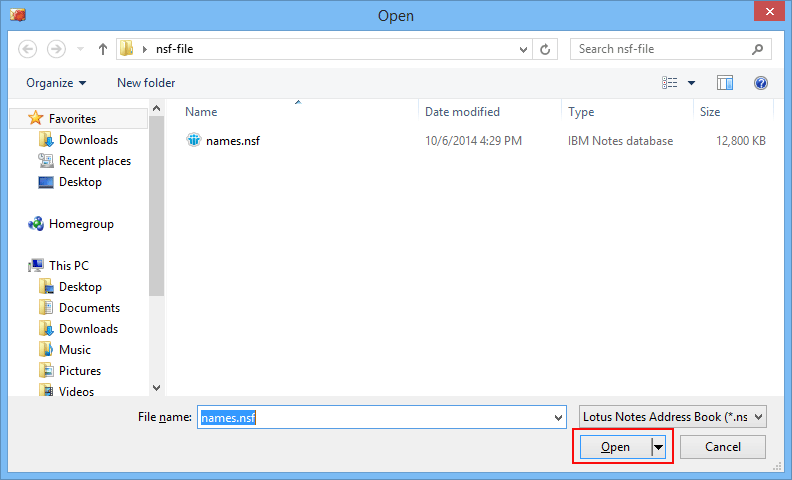
Task: Click the Favorites star icon
Action: pos(35,118)
